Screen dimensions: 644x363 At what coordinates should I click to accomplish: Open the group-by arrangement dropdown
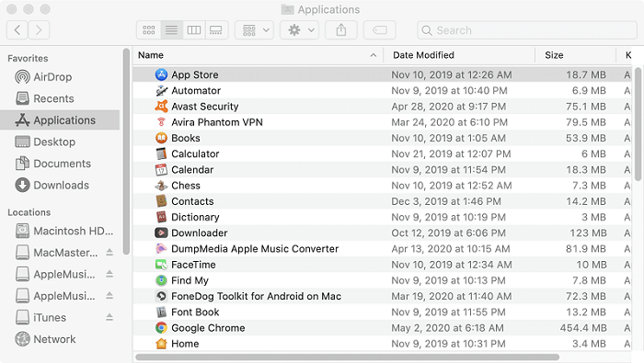pos(254,30)
